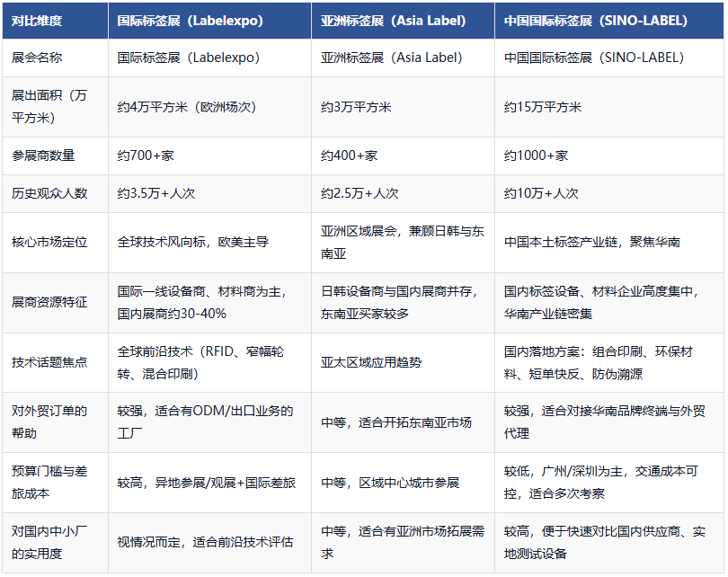Click the cell 中等，适合开拓东南亚市场

(x=403, y=422)
